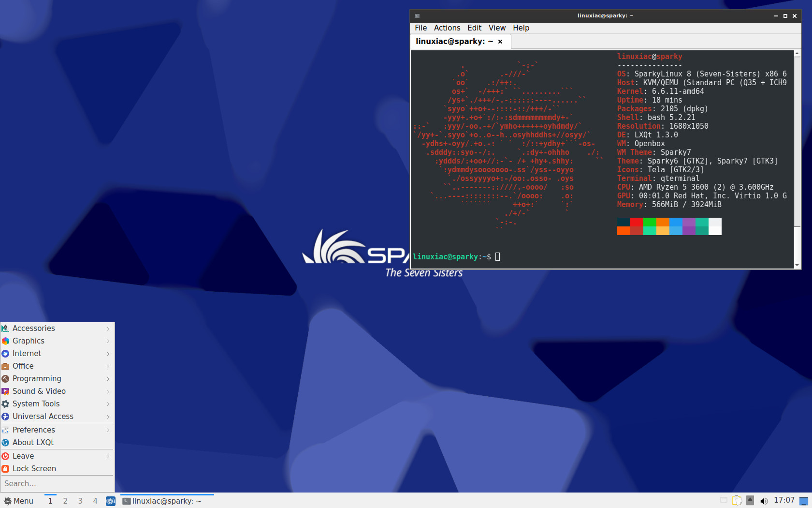Open the Programming menu category
Viewport: 812px width, 508px height.
click(x=57, y=378)
